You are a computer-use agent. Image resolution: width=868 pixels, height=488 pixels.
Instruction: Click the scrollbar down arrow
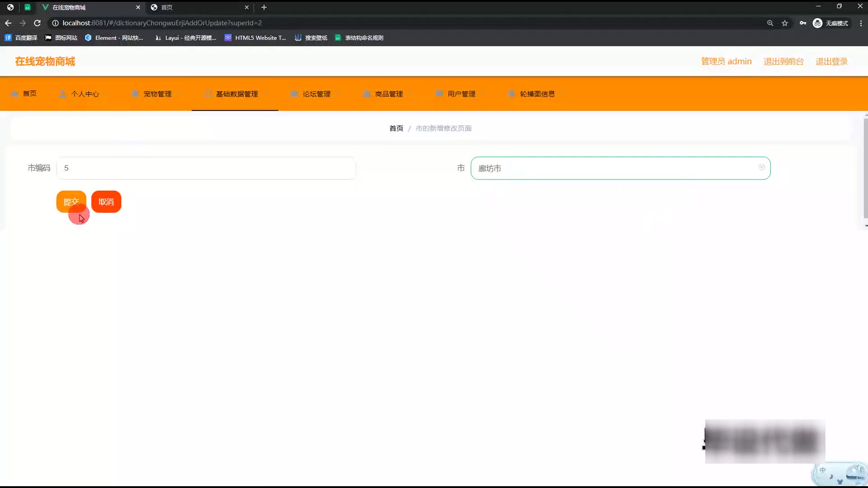coord(865,225)
